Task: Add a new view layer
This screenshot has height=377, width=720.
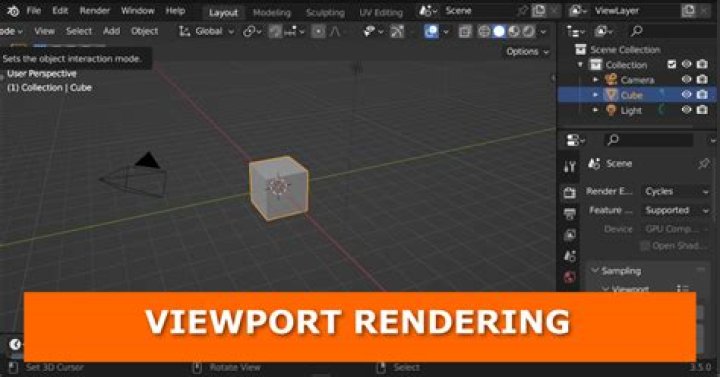Action: 688,11
